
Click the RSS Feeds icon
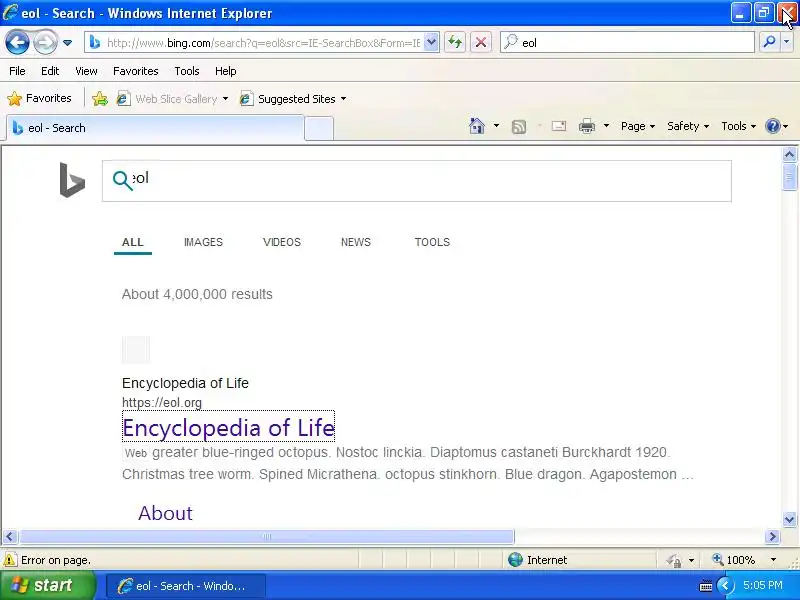[x=518, y=126]
